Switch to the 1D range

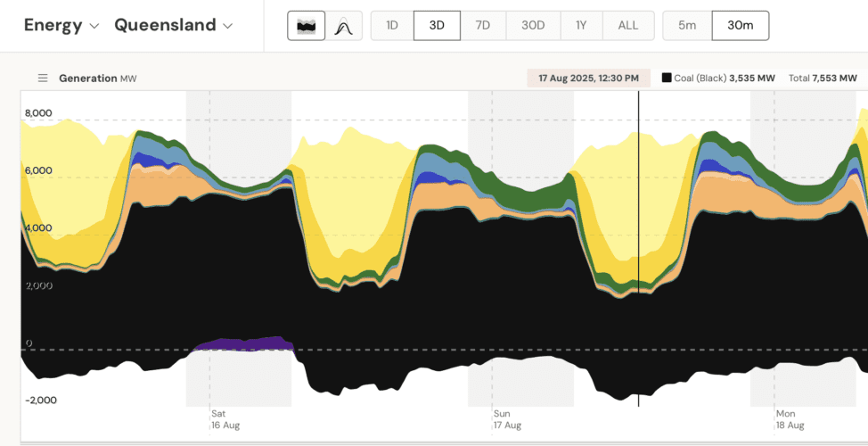click(x=392, y=26)
